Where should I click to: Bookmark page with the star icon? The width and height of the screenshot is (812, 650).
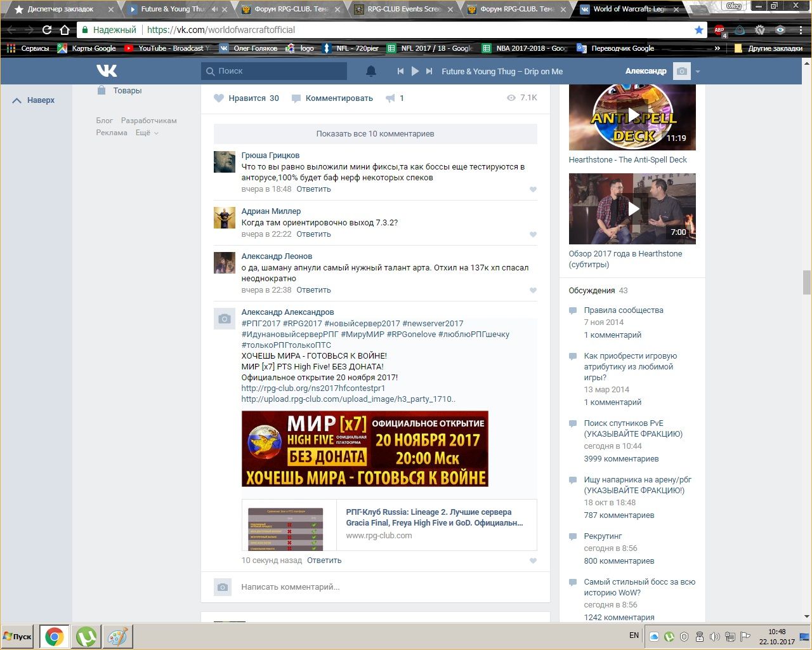(698, 30)
